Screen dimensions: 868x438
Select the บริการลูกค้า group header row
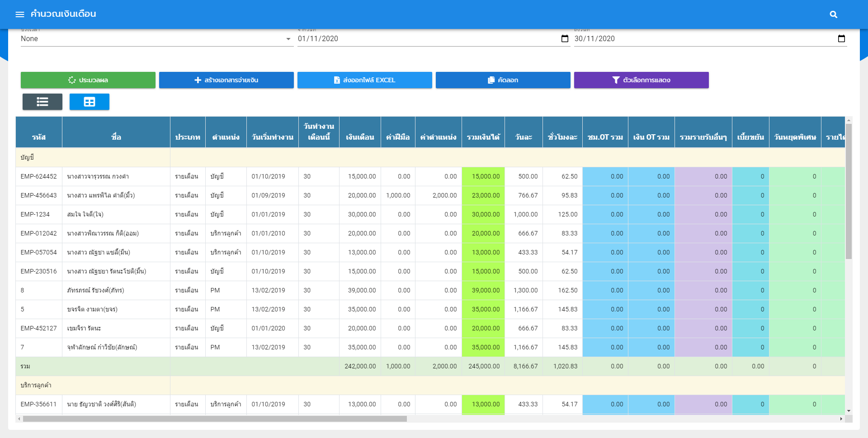tap(430, 385)
